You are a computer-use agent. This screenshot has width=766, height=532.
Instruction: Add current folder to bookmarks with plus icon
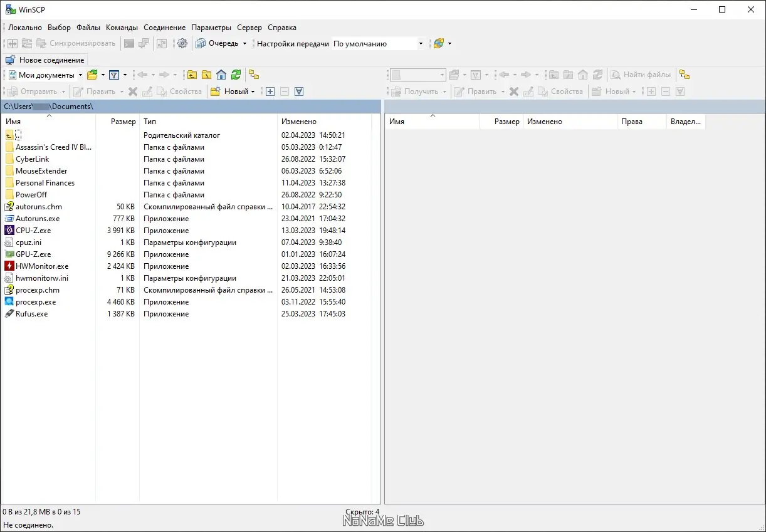(270, 91)
